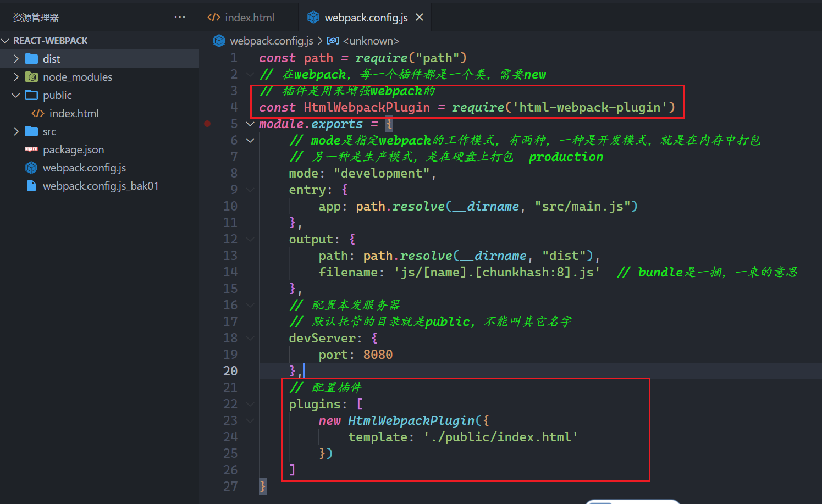
Task: Open the webpack.config.js_bak01 file
Action: [x=101, y=186]
